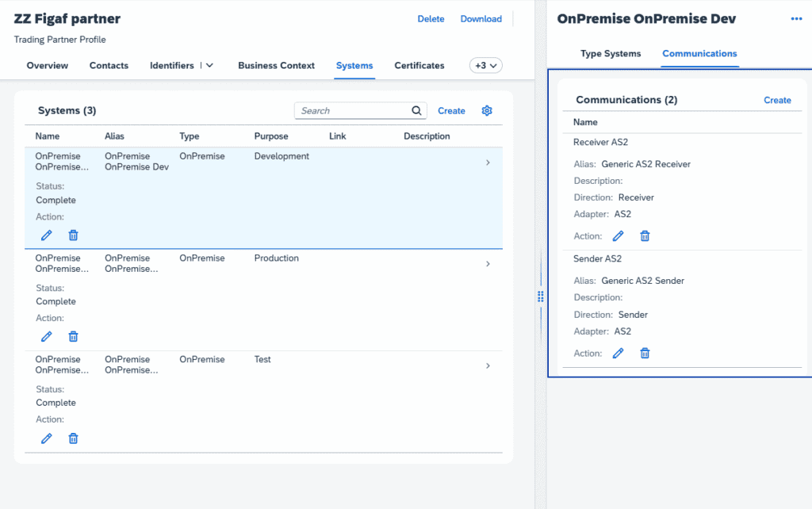Image resolution: width=812 pixels, height=509 pixels.
Task: Switch to the Contacts tab
Action: pyautogui.click(x=109, y=66)
